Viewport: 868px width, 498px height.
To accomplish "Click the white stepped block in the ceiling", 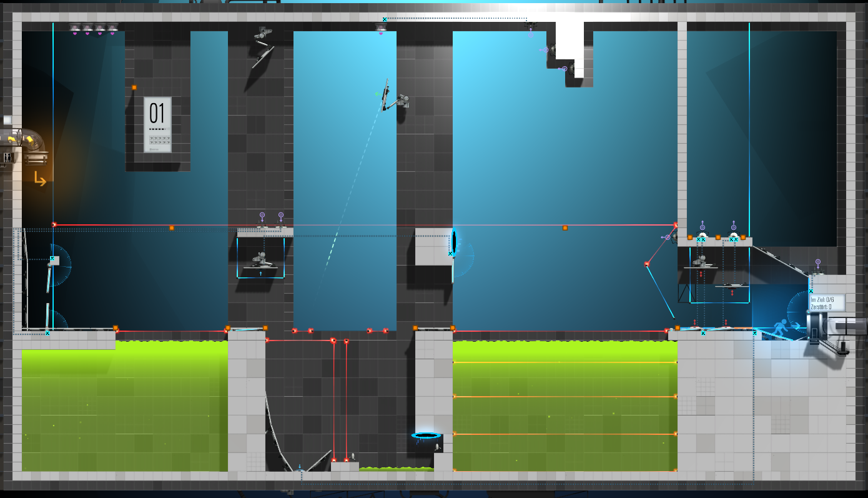I will pyautogui.click(x=570, y=46).
